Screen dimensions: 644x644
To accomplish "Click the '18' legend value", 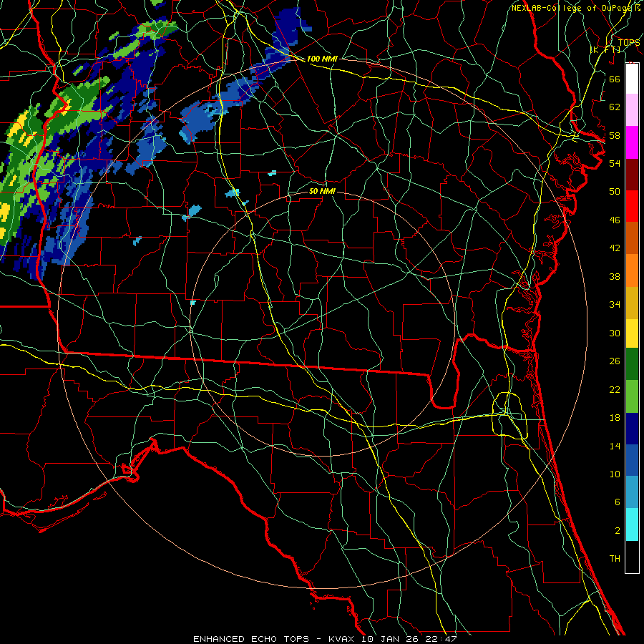I will click(615, 418).
